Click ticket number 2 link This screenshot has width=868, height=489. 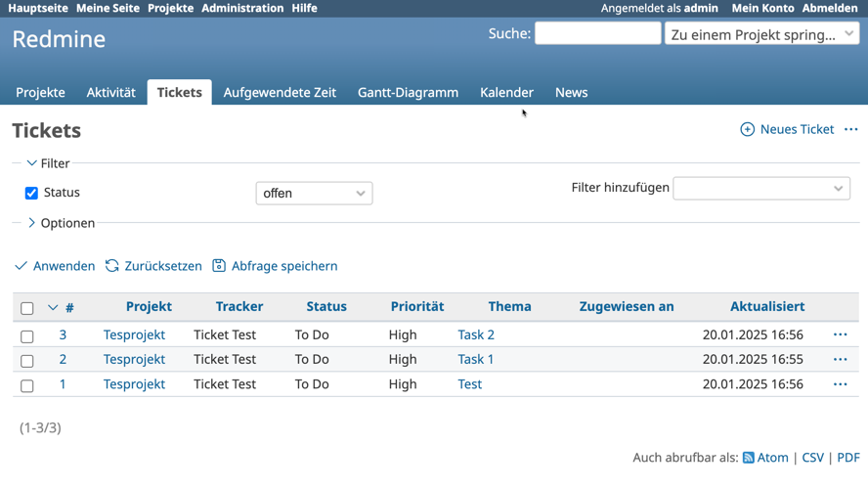[63, 359]
